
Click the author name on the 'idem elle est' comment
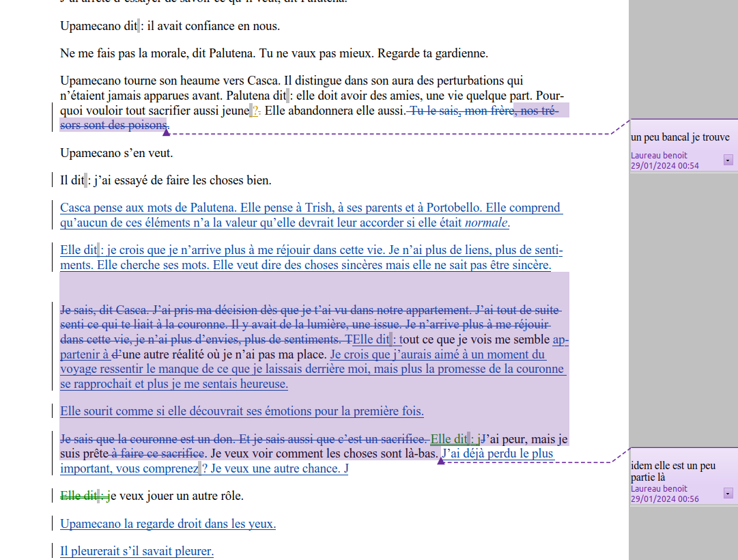coord(659,489)
